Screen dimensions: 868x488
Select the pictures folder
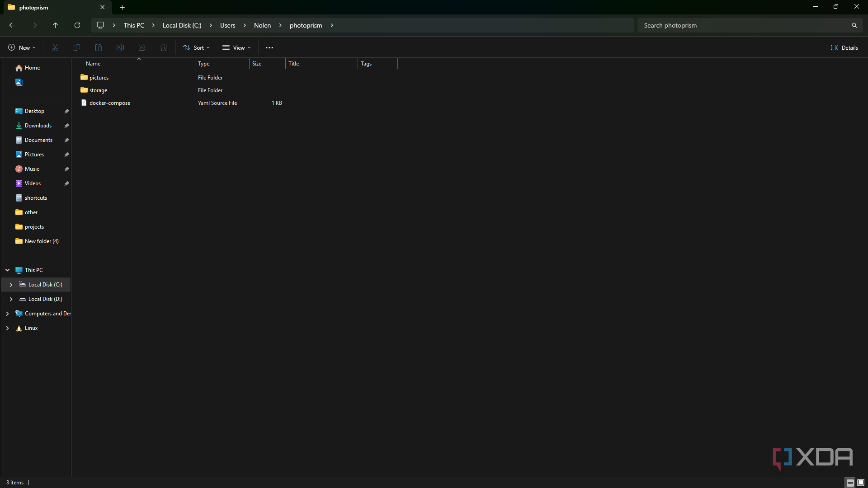coord(94,78)
